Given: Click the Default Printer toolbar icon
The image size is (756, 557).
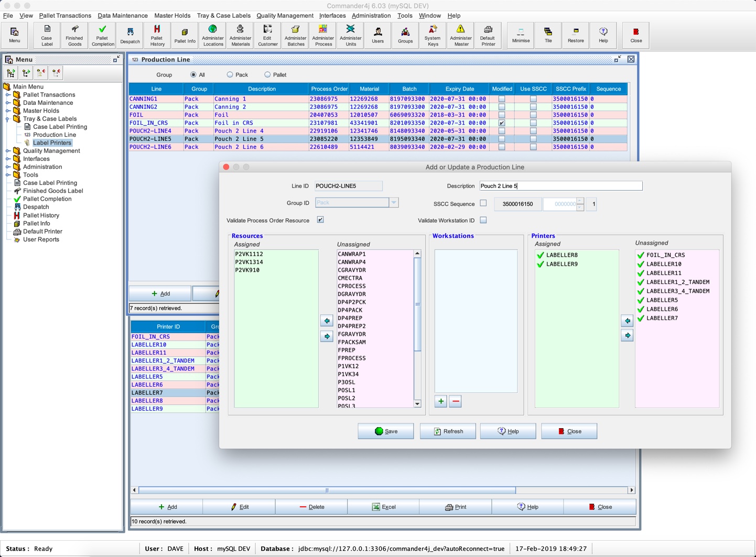Looking at the screenshot, I should click(488, 35).
